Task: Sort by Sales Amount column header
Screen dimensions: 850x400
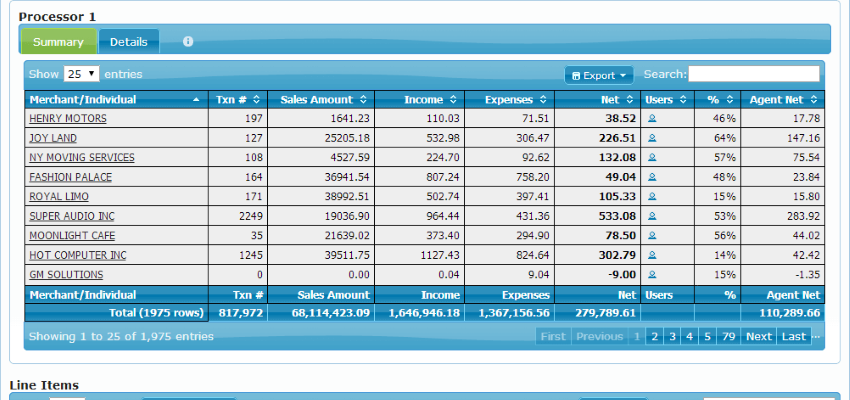Action: 321,100
